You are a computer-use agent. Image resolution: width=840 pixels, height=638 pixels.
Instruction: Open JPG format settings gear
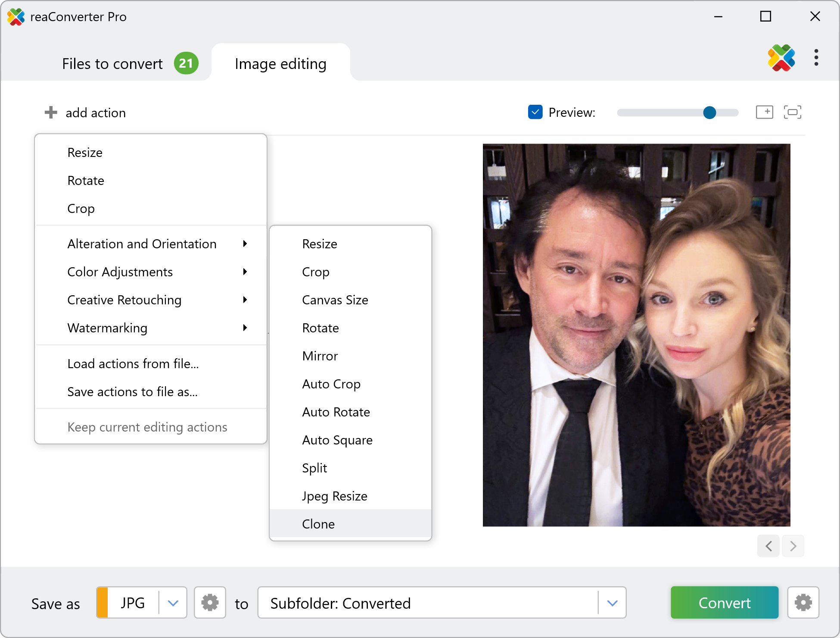(210, 603)
